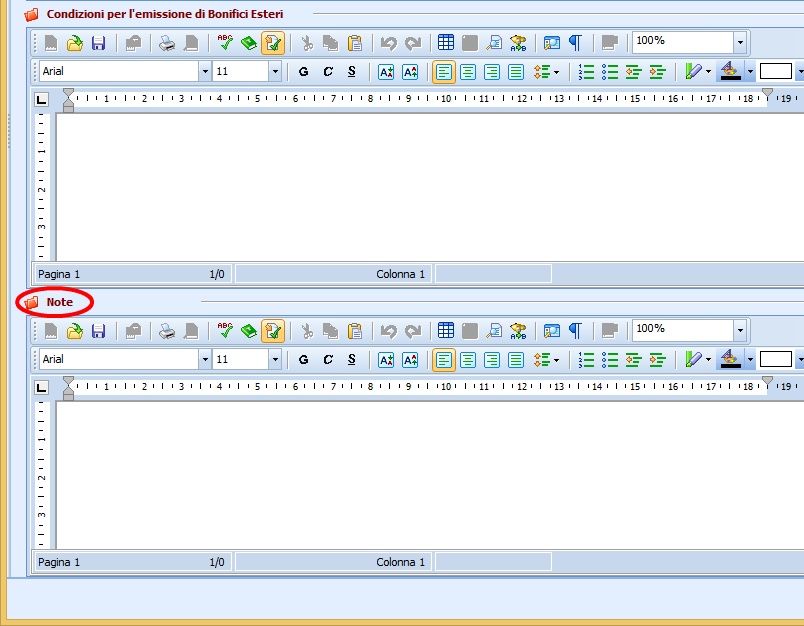The height and width of the screenshot is (626, 804).
Task: Toggle italic (C) in the Note editor
Action: [328, 360]
